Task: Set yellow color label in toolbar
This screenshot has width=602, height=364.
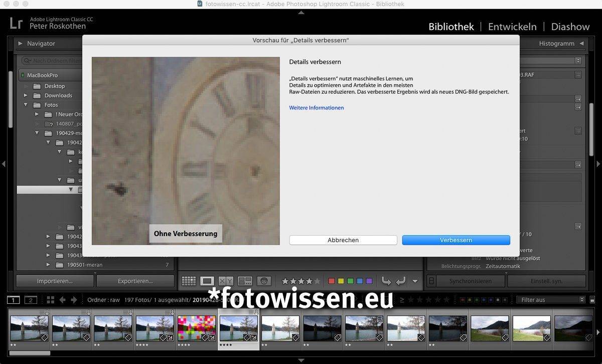Action: (x=341, y=281)
